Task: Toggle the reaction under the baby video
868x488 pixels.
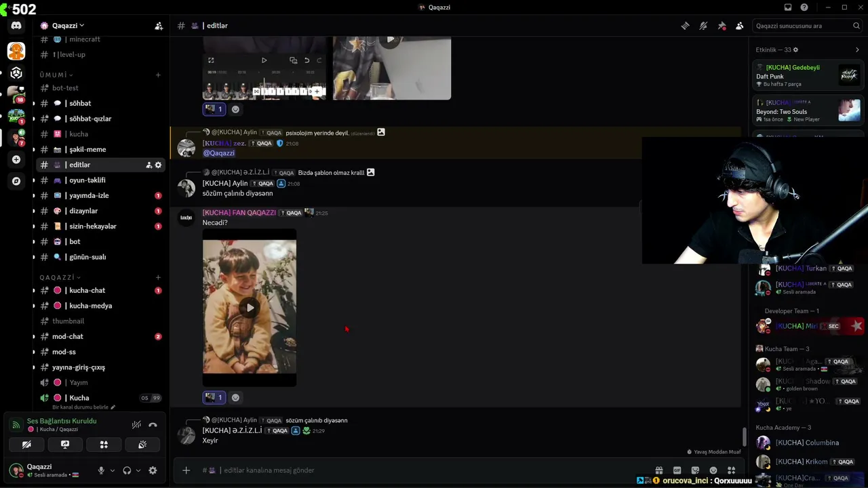Action: point(214,397)
